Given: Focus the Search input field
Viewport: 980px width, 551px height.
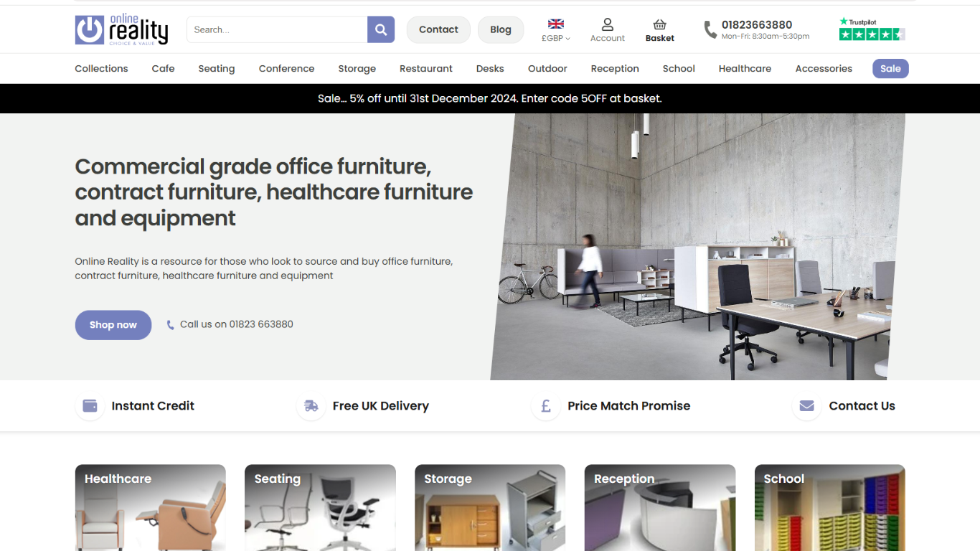Looking at the screenshot, I should [x=277, y=29].
